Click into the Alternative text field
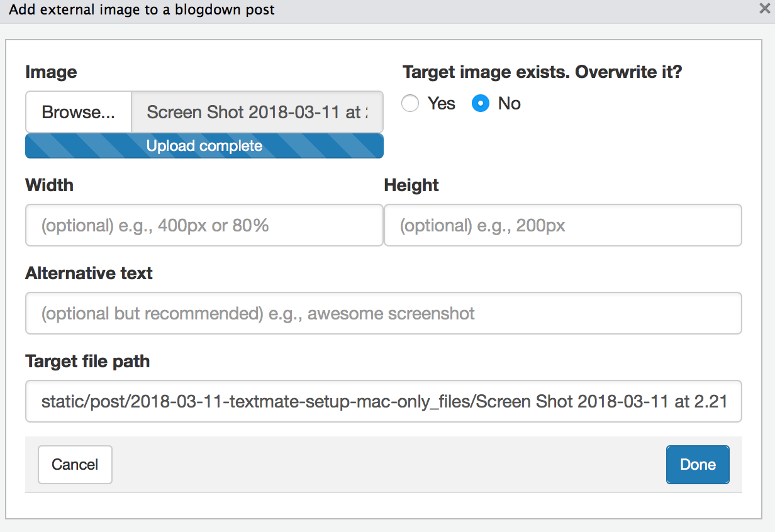775x532 pixels. (382, 313)
